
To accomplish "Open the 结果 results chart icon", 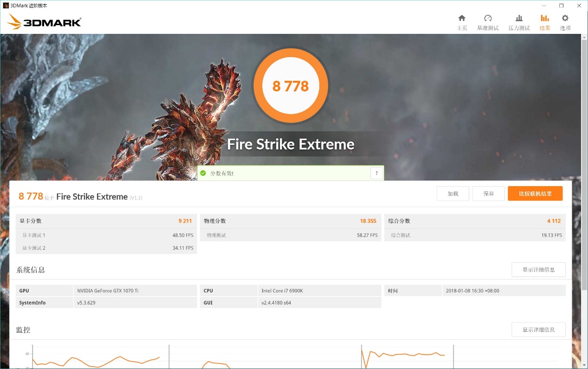I will (545, 19).
